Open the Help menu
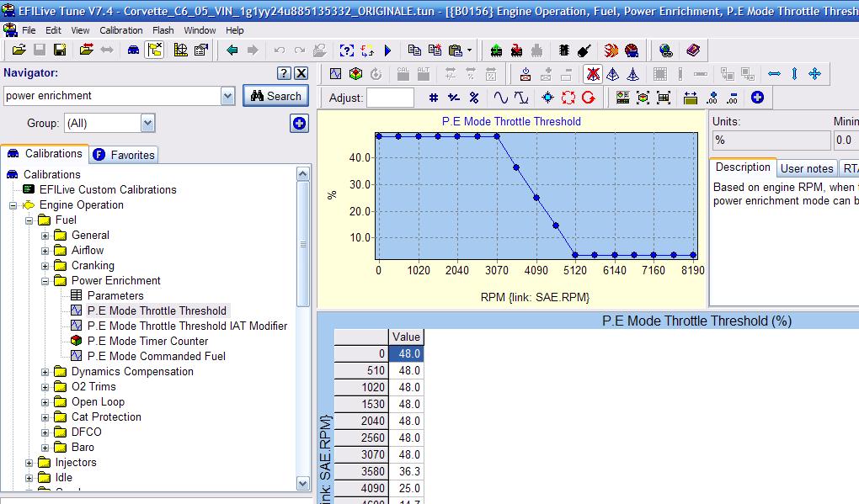The height and width of the screenshot is (504, 859). (x=234, y=30)
